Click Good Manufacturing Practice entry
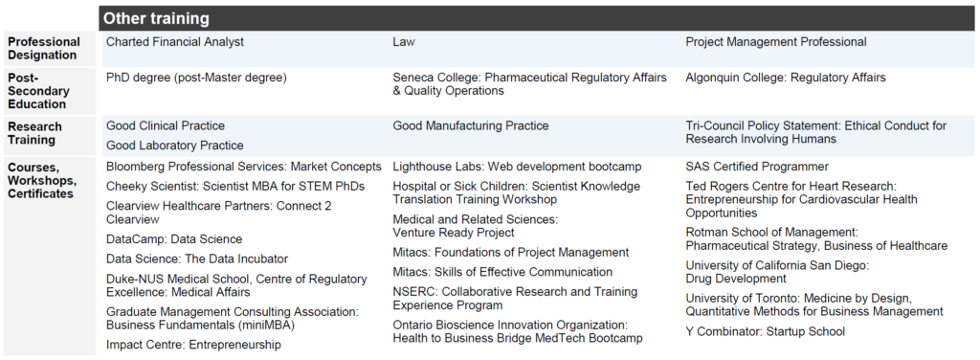The height and width of the screenshot is (360, 980). coord(471,125)
